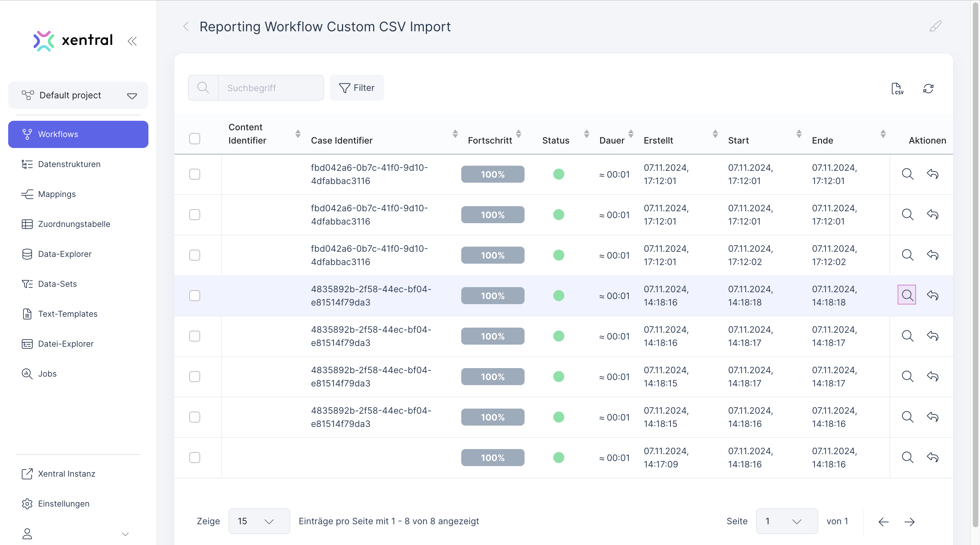Go to next page arrow
This screenshot has width=980, height=545.
[909, 522]
